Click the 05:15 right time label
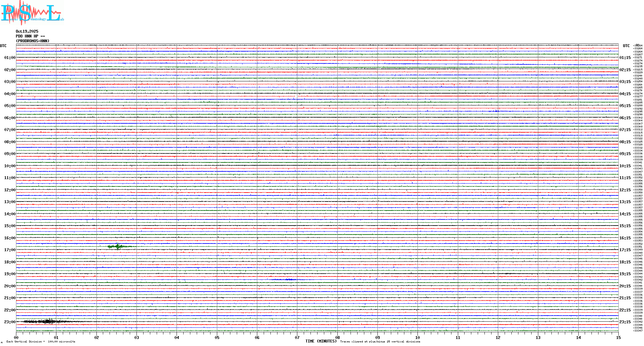Image resolution: width=644 pixels, height=346 pixels. click(x=625, y=106)
